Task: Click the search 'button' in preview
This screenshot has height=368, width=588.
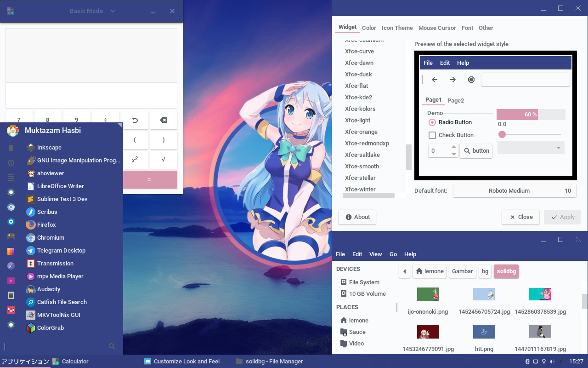Action: pos(476,151)
